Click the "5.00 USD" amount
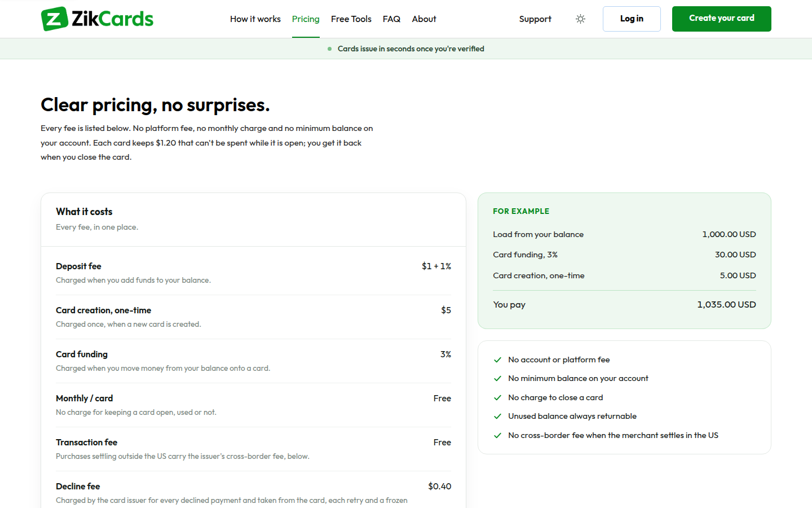 pos(738,275)
